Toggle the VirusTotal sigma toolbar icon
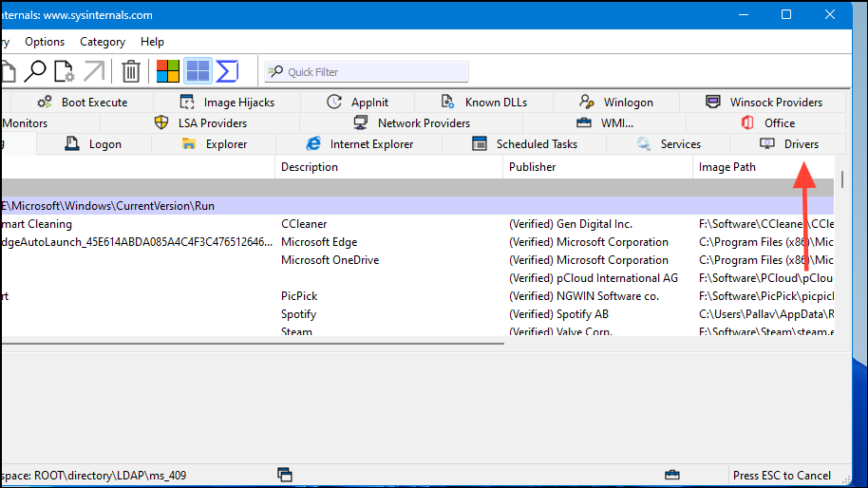 point(227,71)
